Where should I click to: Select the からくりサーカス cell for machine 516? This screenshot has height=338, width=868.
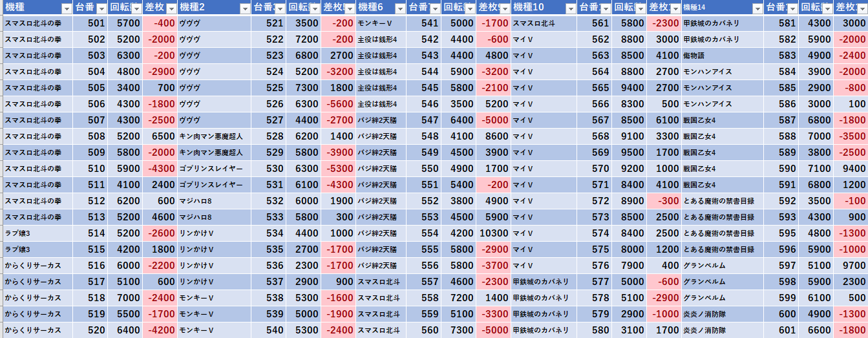37,265
